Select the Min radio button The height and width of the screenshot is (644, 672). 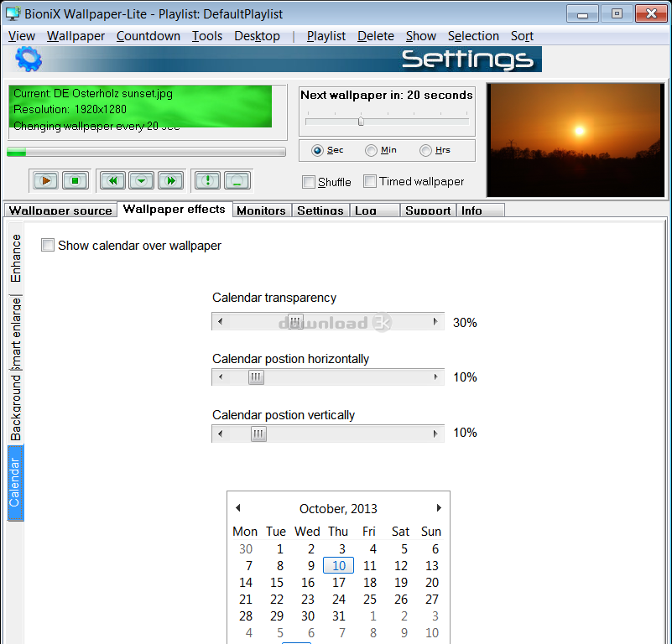[371, 150]
